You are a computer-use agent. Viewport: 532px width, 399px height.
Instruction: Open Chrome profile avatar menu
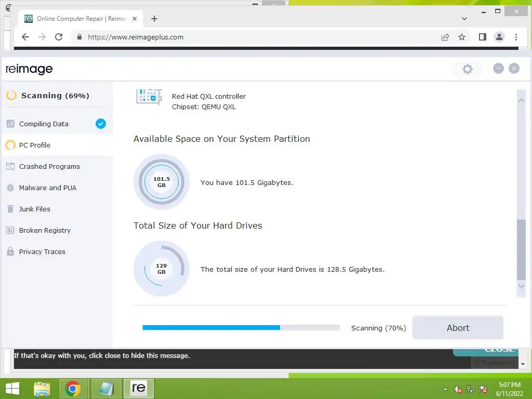499,37
